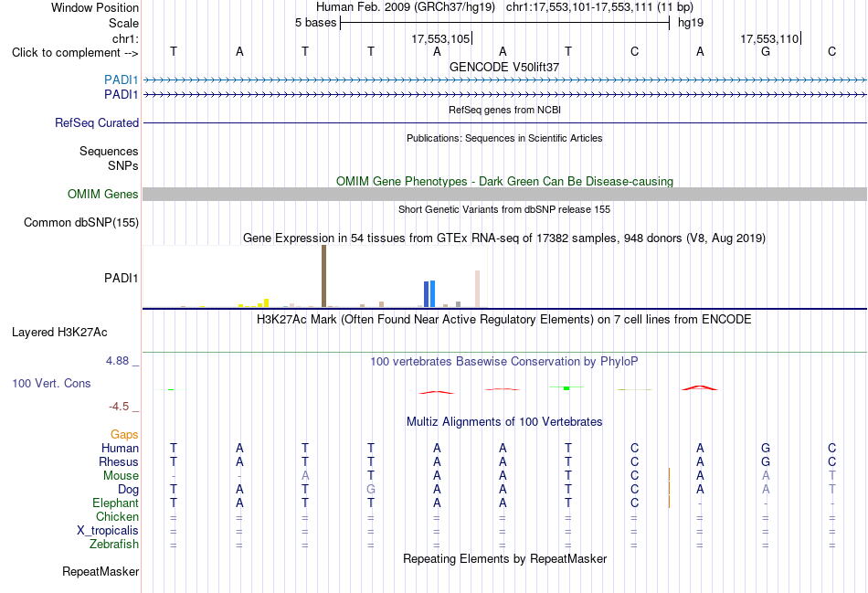868x593 pixels.
Task: Click the Chicken species label
Action: click(x=117, y=516)
